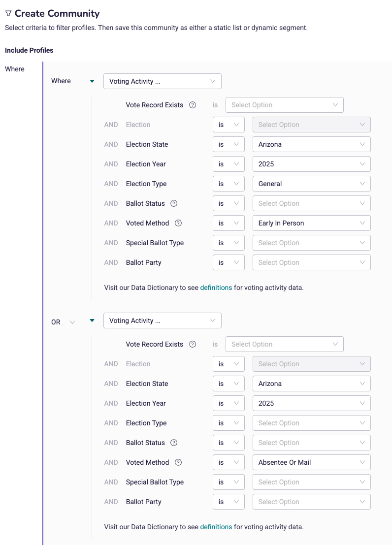
Task: Click help icon next to first Voted Method
Action: (x=178, y=223)
